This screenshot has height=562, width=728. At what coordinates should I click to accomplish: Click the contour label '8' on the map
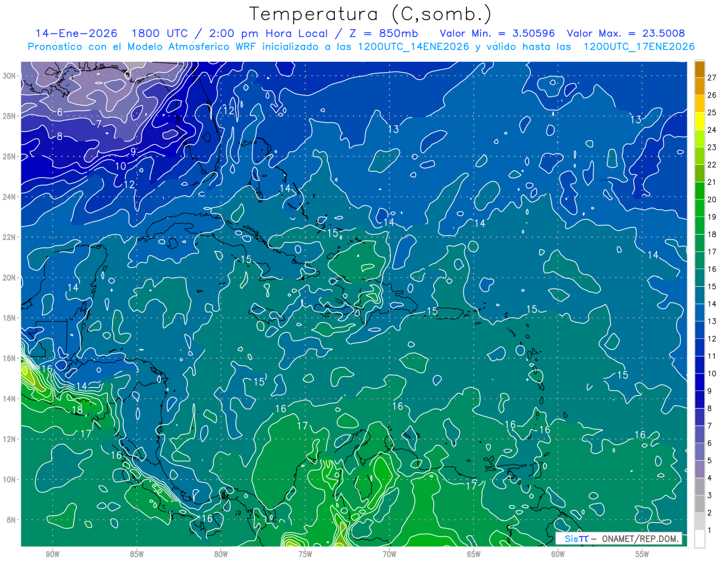[60, 136]
